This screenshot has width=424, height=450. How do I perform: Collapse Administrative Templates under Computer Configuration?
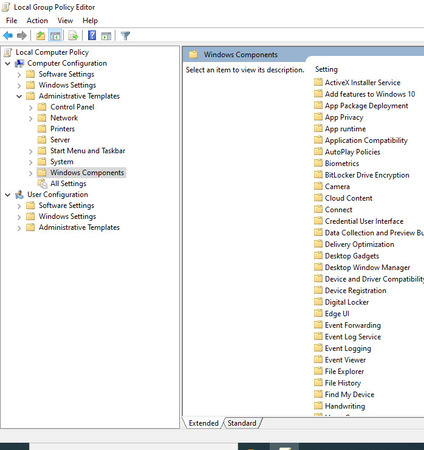(19, 96)
